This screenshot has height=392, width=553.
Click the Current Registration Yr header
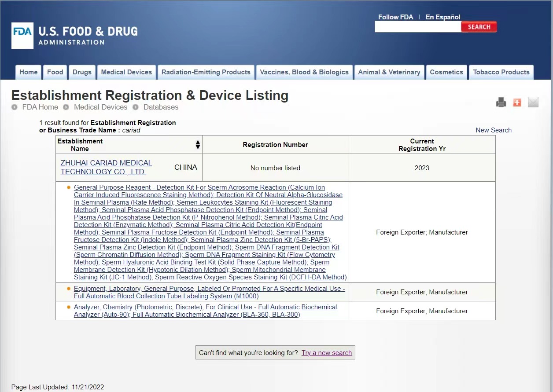[422, 145]
